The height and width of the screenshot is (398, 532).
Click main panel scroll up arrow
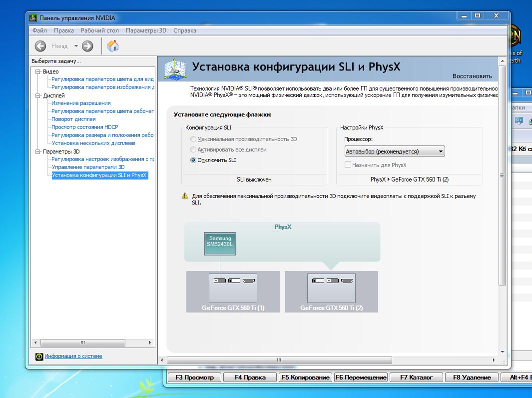[503, 61]
